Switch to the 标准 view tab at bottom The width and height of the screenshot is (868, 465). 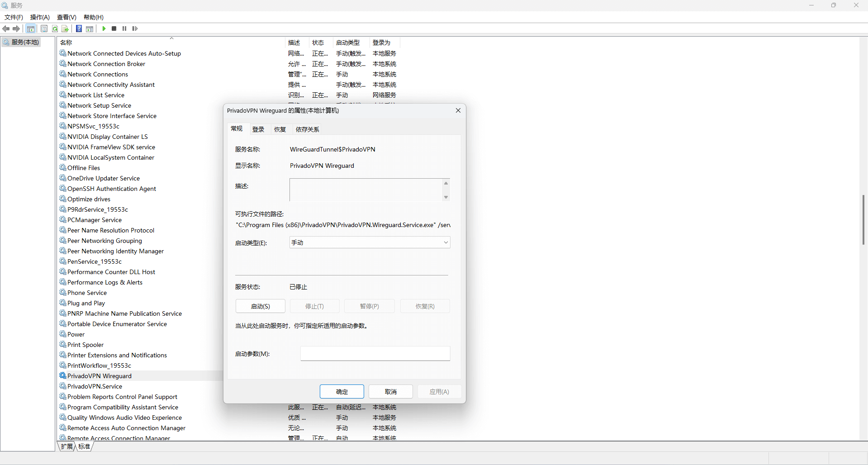click(84, 446)
